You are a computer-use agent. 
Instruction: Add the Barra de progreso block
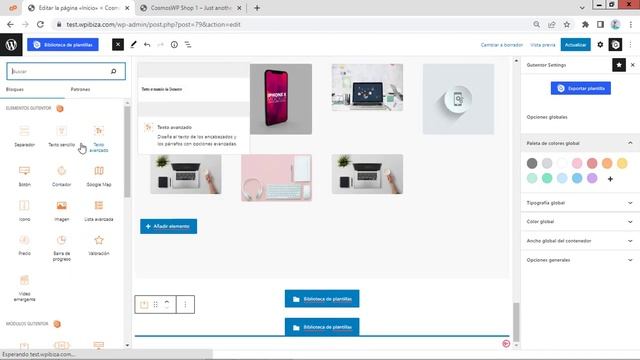point(61,248)
